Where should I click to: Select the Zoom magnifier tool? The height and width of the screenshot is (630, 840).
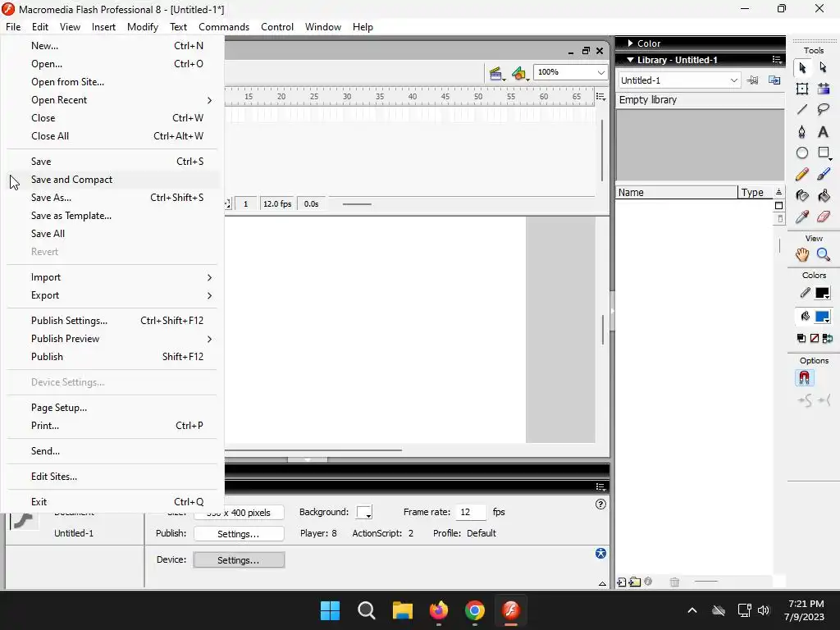824,254
